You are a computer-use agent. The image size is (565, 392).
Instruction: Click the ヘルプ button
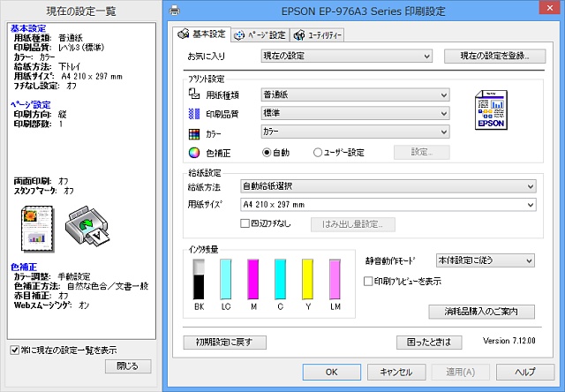click(525, 372)
